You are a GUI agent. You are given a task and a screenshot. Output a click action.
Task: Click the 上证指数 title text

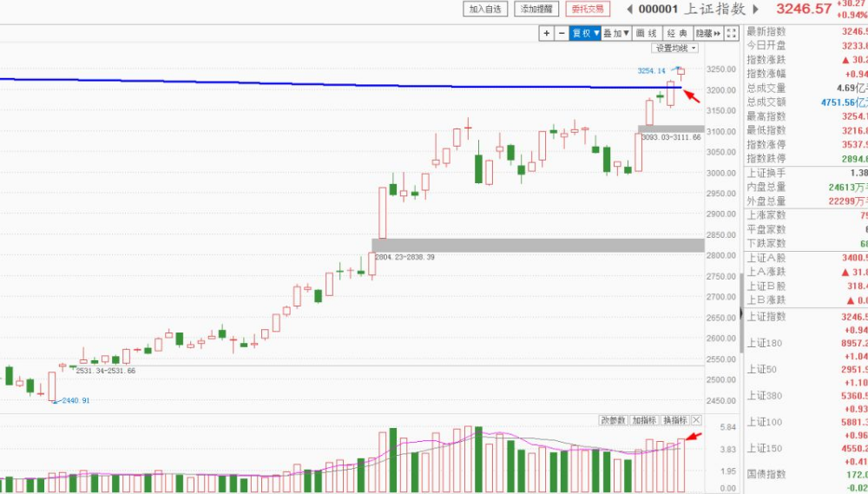click(714, 9)
